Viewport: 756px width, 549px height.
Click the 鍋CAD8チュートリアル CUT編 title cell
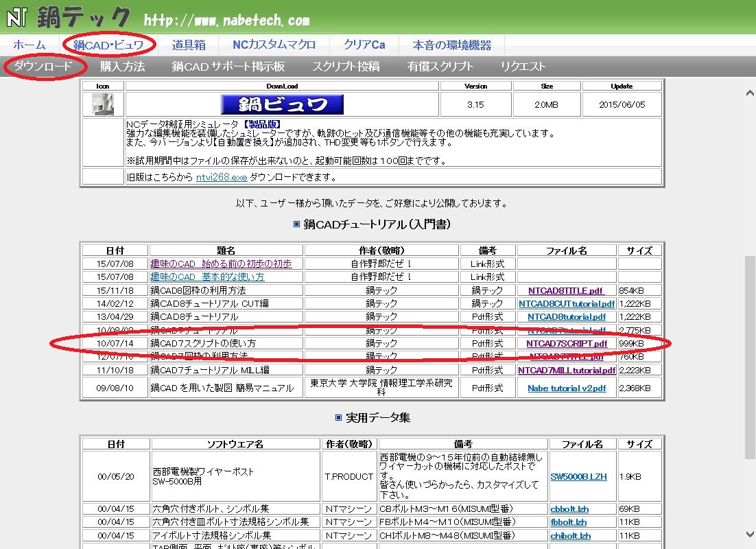click(x=226, y=303)
